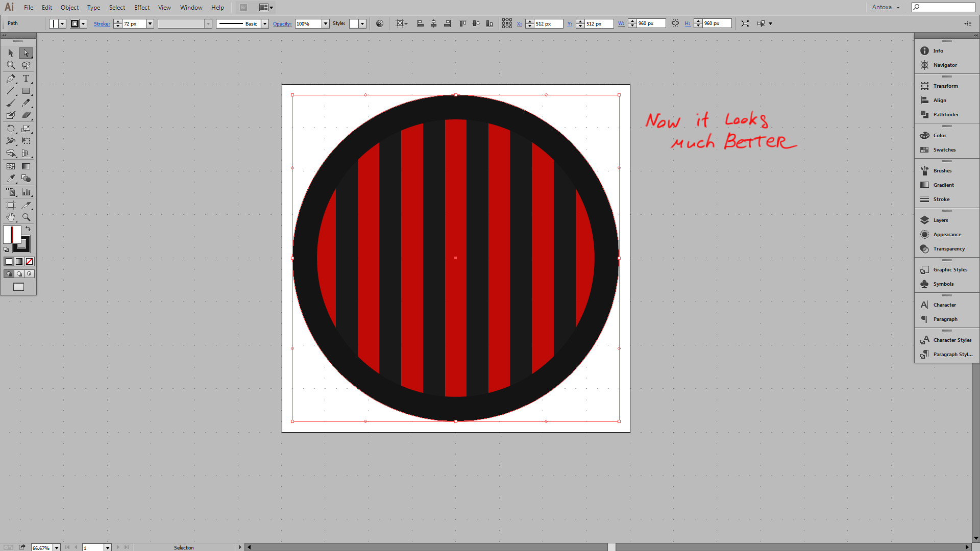The image size is (980, 551).
Task: Choose the Magic Wand tool
Action: coord(11,65)
